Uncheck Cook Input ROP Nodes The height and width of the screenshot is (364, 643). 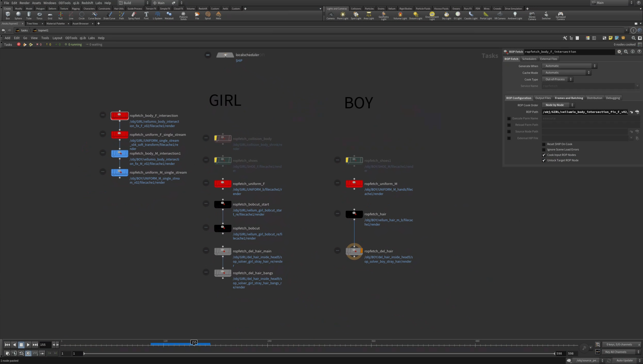[544, 155]
